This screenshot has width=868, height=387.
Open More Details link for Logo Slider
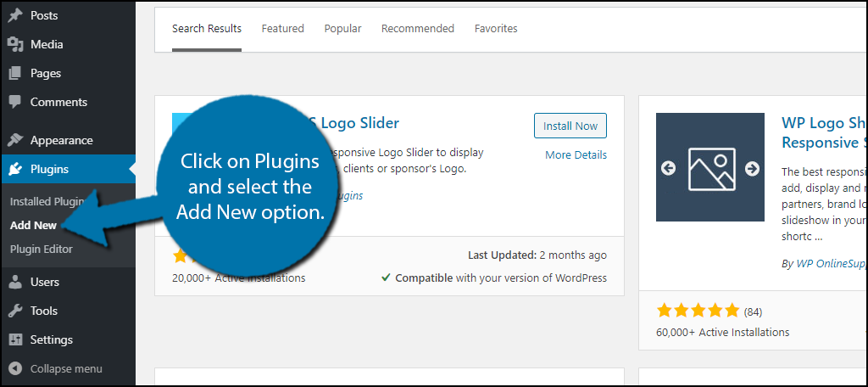[576, 155]
